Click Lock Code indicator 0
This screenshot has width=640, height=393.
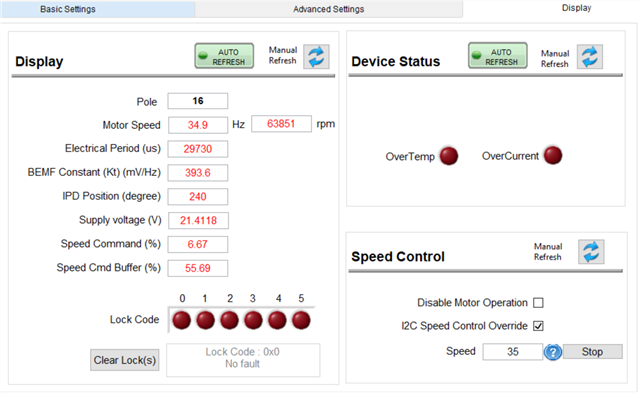pyautogui.click(x=182, y=320)
